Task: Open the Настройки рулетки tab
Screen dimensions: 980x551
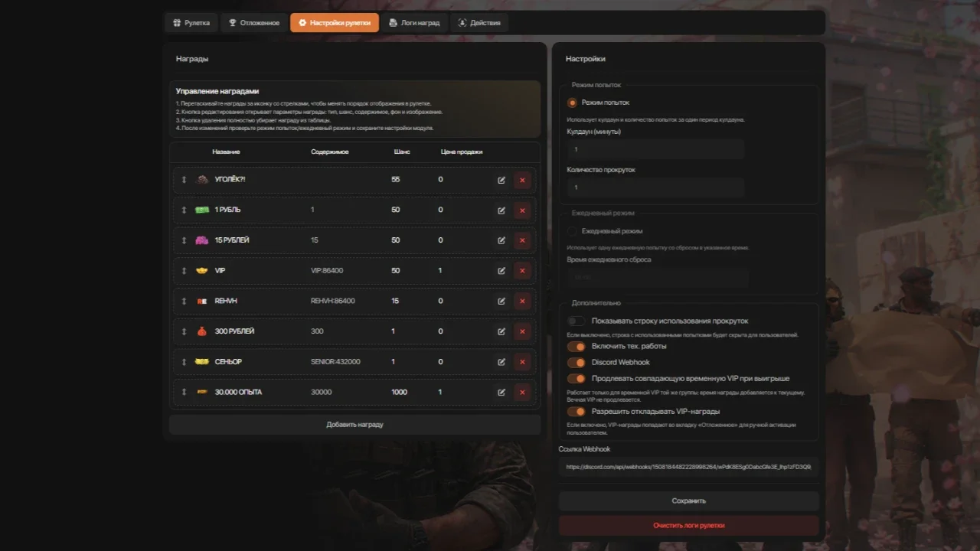Action: click(x=335, y=23)
